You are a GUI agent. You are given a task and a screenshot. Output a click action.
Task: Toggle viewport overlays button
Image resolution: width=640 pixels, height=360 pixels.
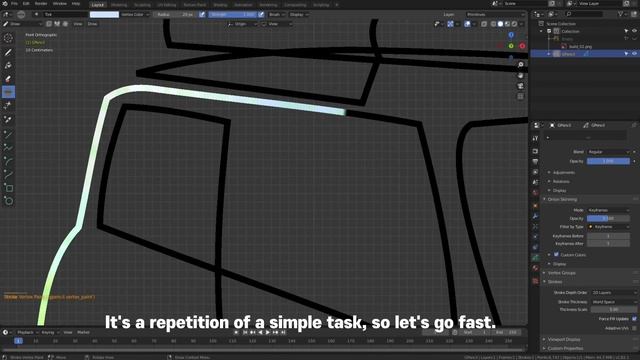pyautogui.click(x=468, y=24)
